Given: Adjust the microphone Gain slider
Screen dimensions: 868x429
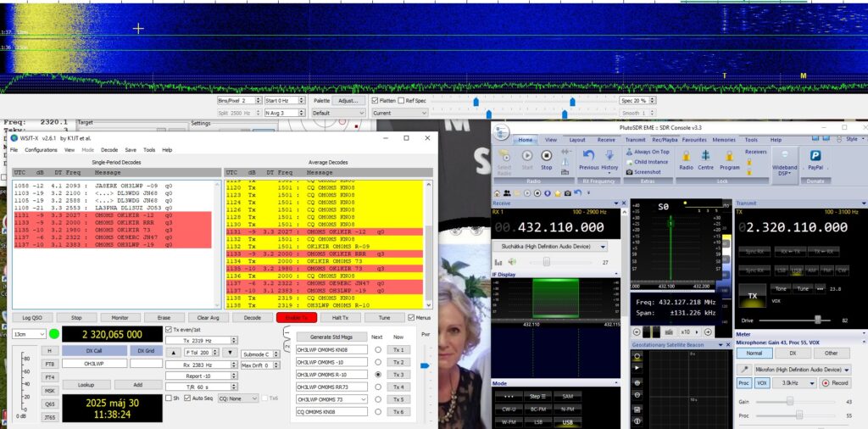Looking at the screenshot, I should coord(790,401).
